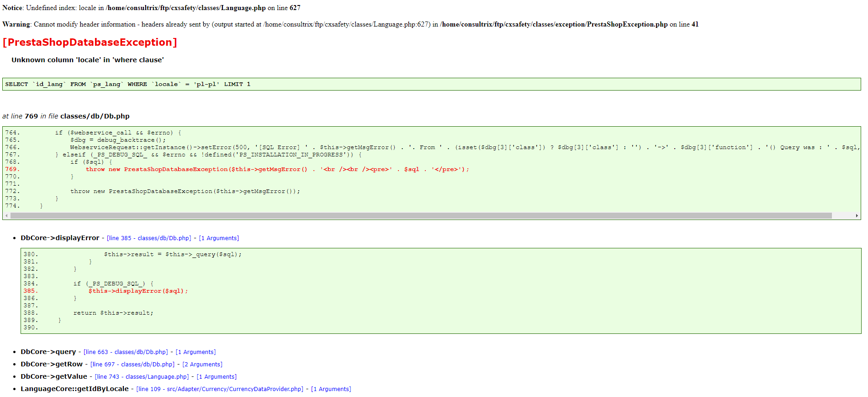
Task: Click the 'Notice: Undefined index: locale' message
Action: pos(151,8)
